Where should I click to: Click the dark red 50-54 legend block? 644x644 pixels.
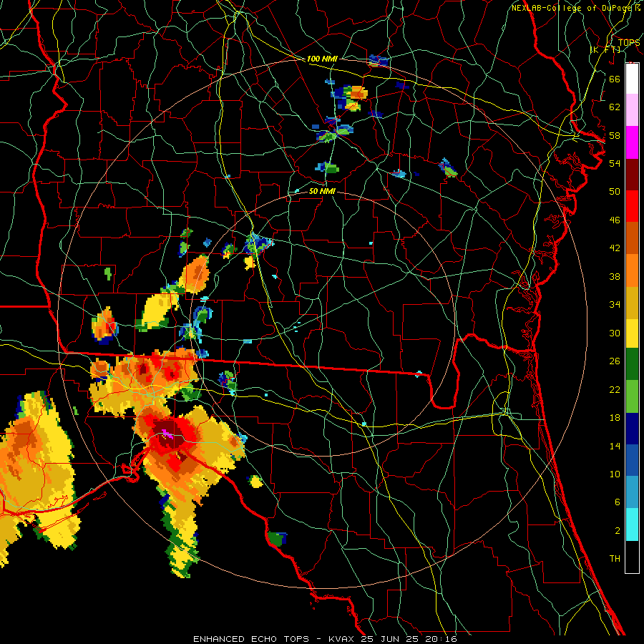pos(632,175)
